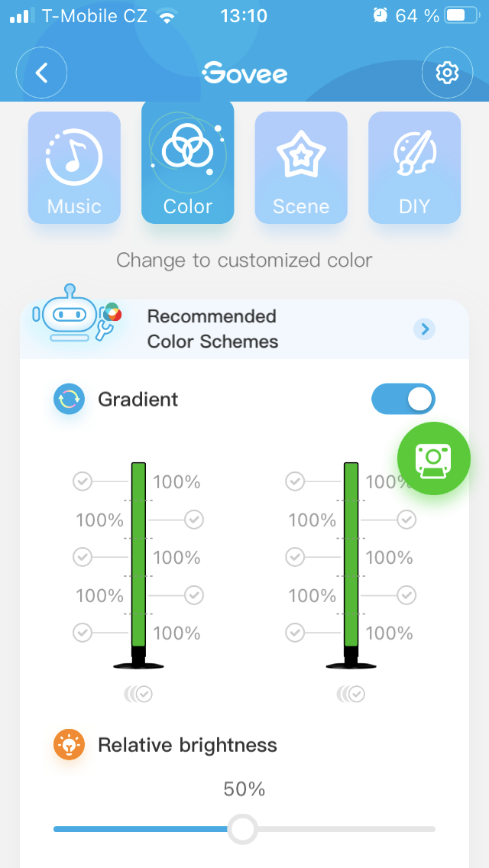The image size is (489, 868).
Task: Expand Recommended Color Schemes chevron
Action: [x=425, y=329]
